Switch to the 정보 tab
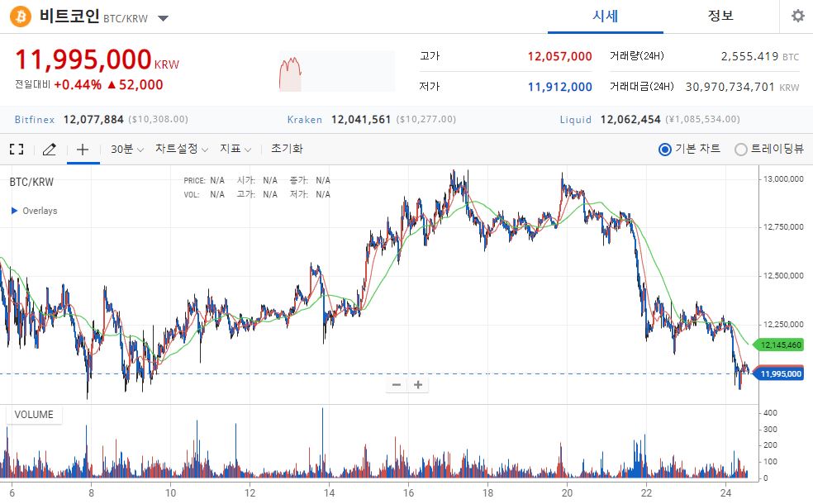Viewport: 813px width, 504px height. [x=721, y=16]
